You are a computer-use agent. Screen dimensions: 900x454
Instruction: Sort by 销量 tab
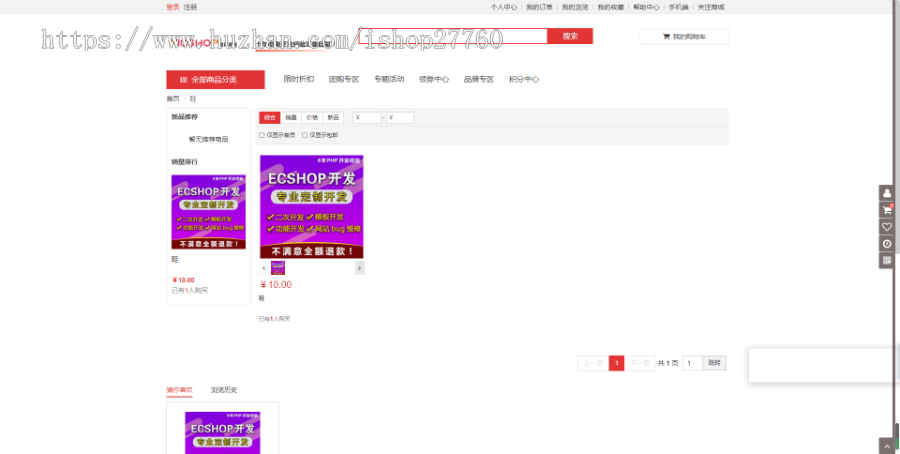tap(291, 118)
